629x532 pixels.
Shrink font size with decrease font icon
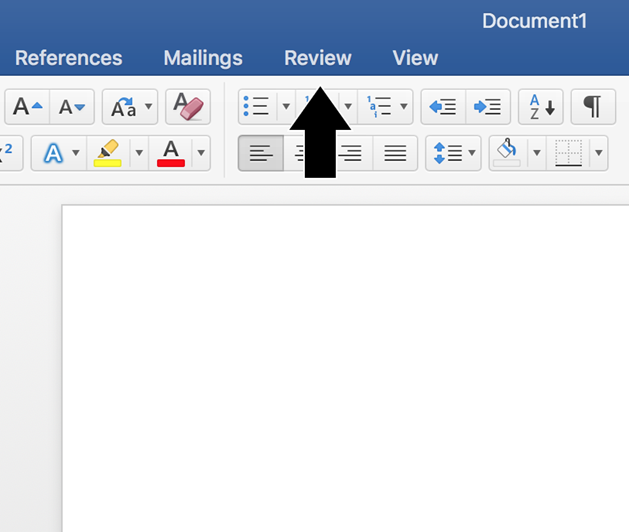[72, 107]
